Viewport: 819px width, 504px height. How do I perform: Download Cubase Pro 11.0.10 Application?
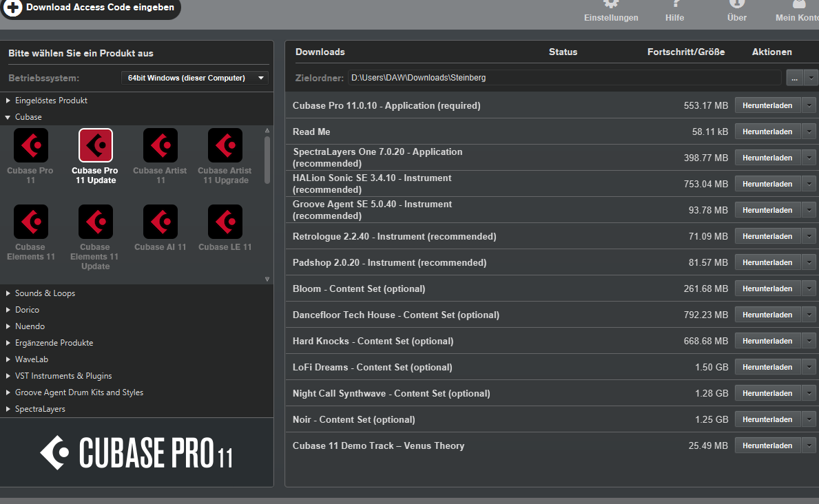point(767,105)
